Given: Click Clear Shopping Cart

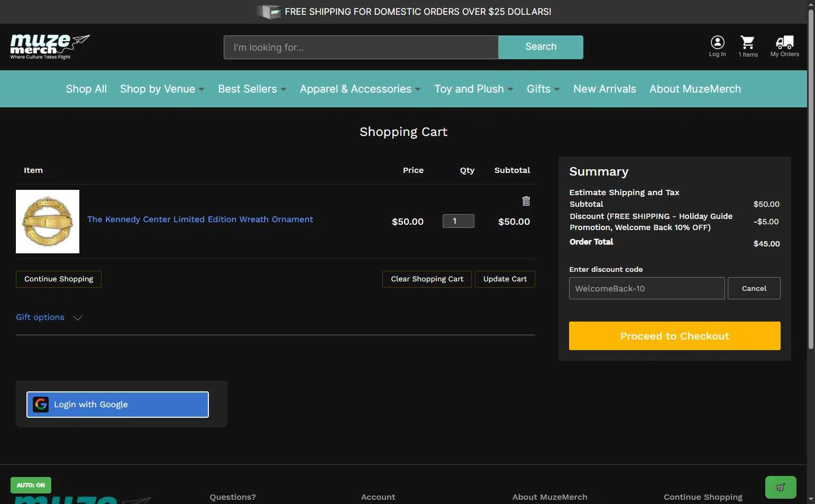Looking at the screenshot, I should point(427,279).
